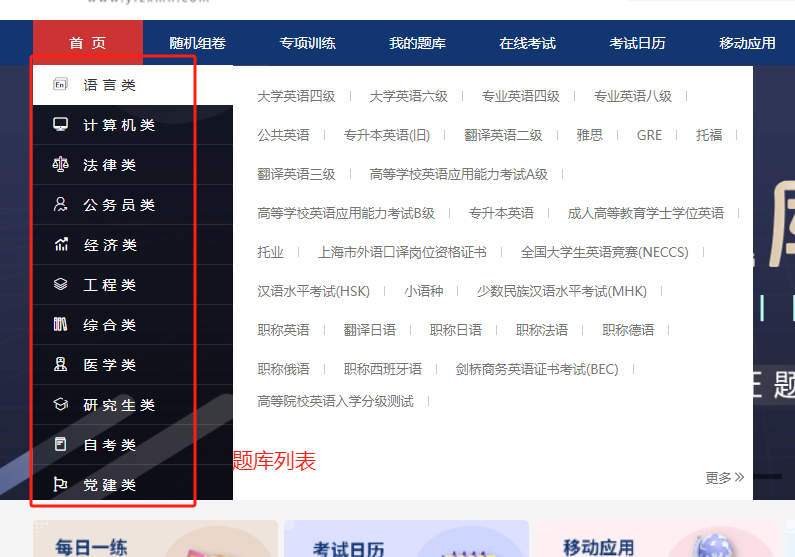Open the 职称法语 link
Screen dimensions: 795x557
click(542, 330)
